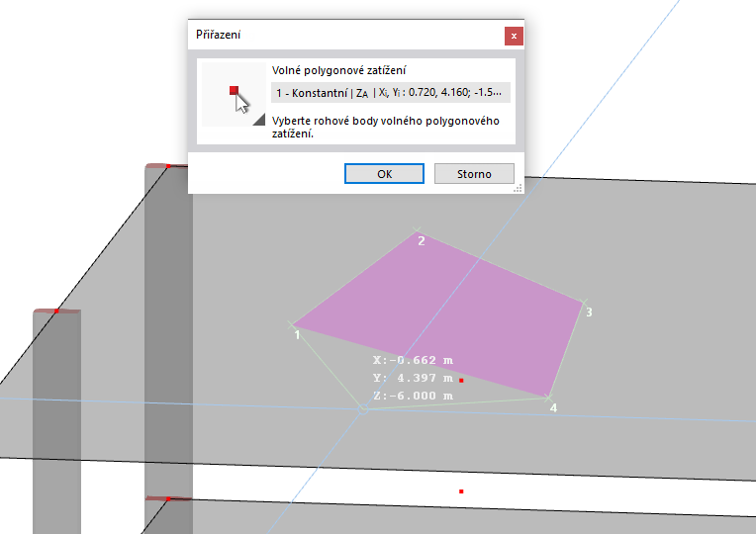The image size is (756, 534).
Task: Close the Přiřazení dialog
Action: click(x=514, y=37)
